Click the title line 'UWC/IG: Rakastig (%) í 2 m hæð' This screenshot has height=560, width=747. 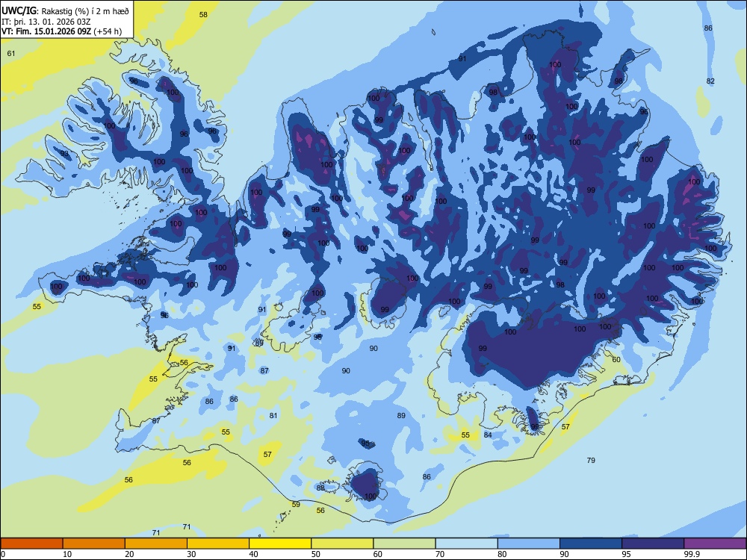click(65, 10)
